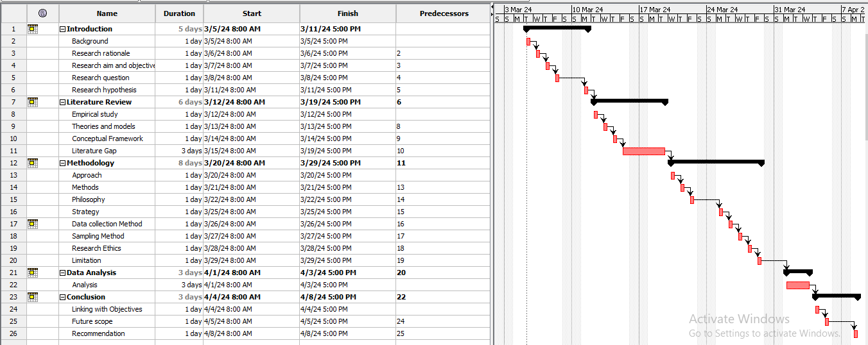
Task: Collapse the Literature Review task group
Action: coord(63,103)
